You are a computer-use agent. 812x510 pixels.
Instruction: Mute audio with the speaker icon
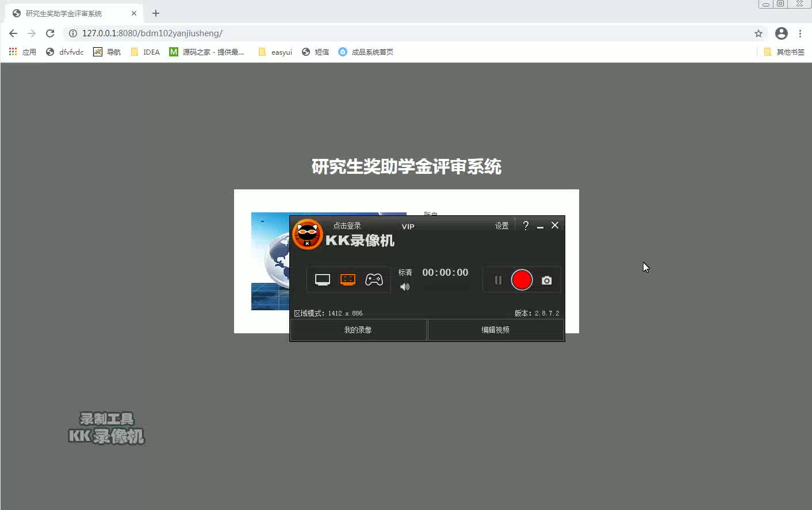click(405, 287)
